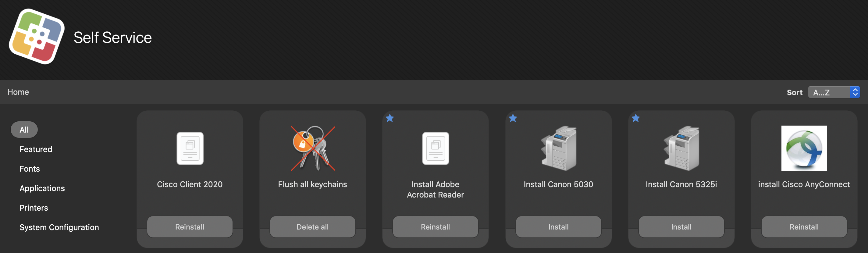The width and height of the screenshot is (868, 253).
Task: Open the System Configuration category
Action: coord(59,227)
